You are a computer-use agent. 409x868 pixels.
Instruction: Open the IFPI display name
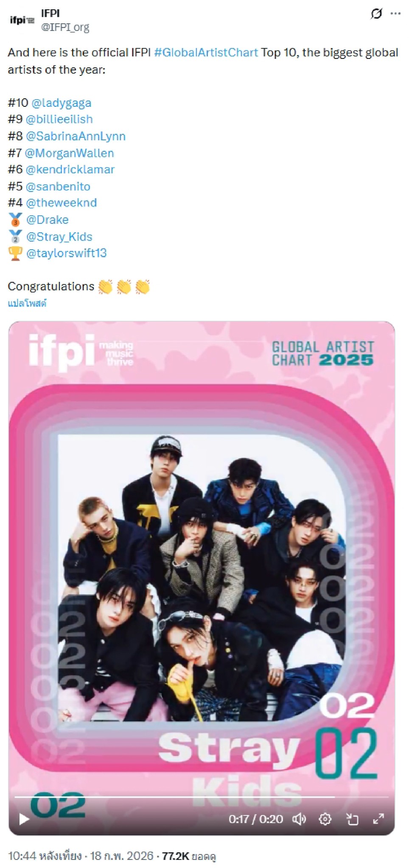pos(50,14)
